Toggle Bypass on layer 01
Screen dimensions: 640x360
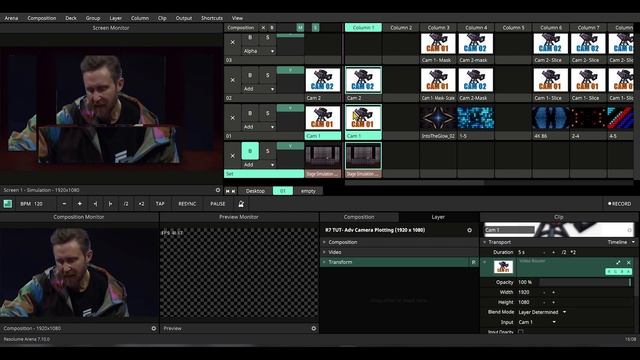250,113
